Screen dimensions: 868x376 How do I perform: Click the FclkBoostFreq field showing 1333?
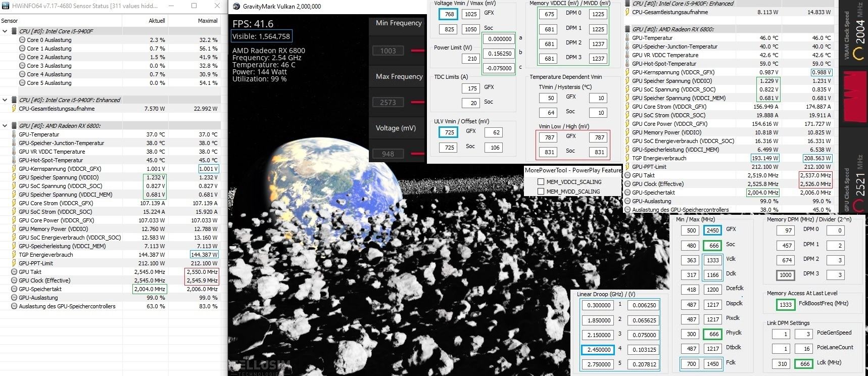(785, 305)
